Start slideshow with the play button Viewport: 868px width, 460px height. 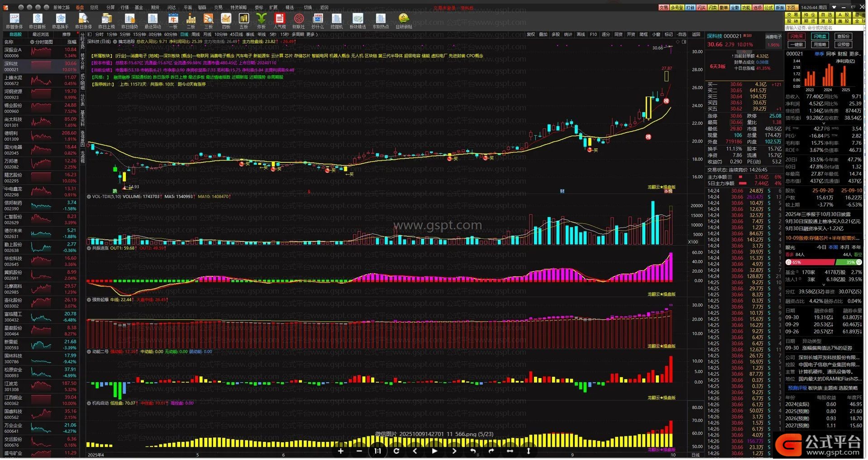434,451
